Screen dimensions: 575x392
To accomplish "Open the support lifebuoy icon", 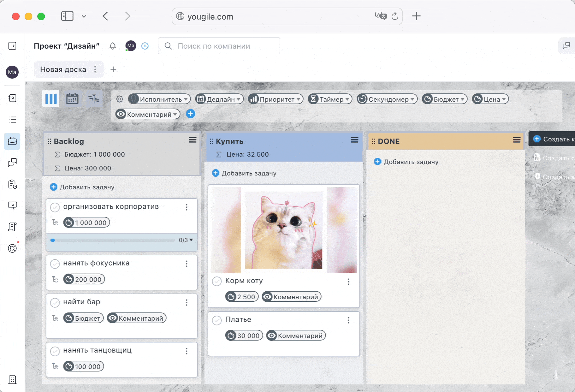I will 12,248.
